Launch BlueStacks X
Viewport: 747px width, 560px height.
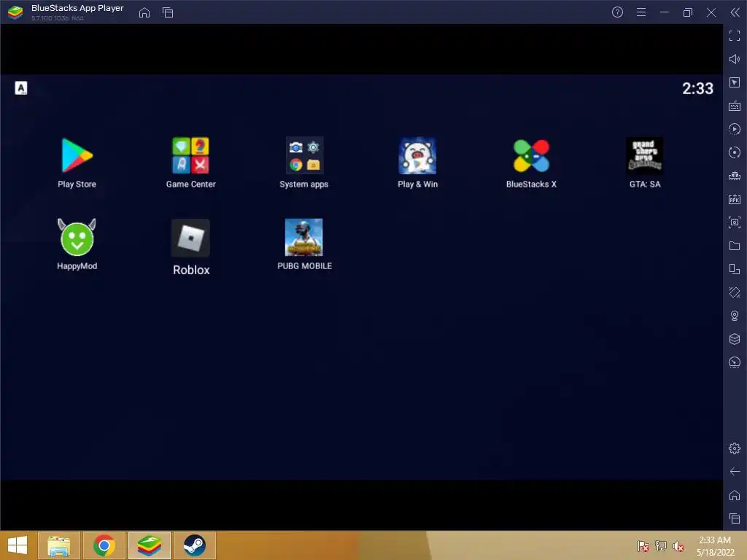(531, 156)
